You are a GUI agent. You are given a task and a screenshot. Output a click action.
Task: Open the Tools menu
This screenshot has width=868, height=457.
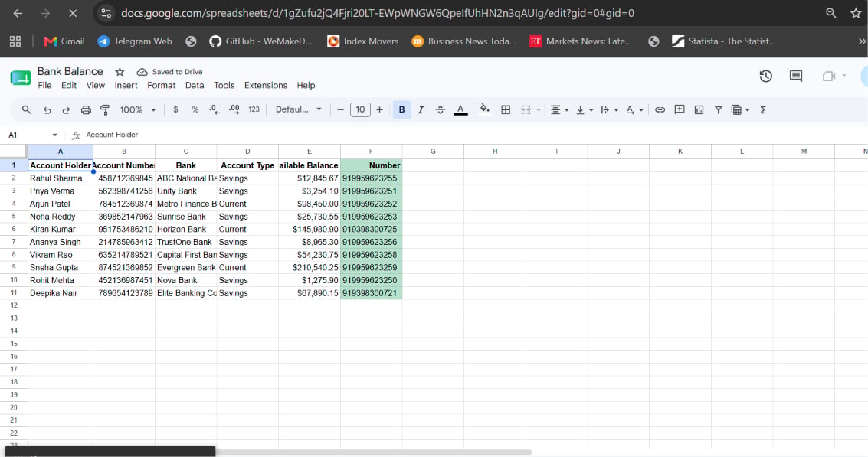pos(224,85)
